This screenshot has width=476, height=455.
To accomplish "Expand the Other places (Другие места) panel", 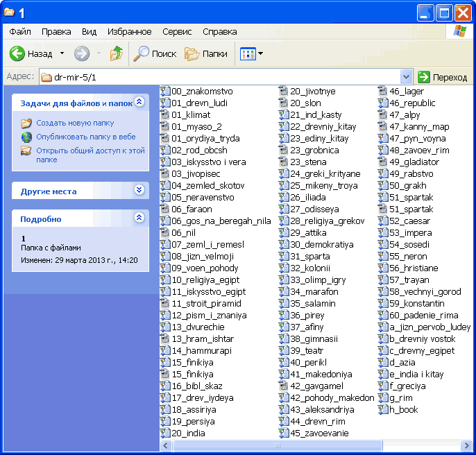I will click(x=139, y=191).
